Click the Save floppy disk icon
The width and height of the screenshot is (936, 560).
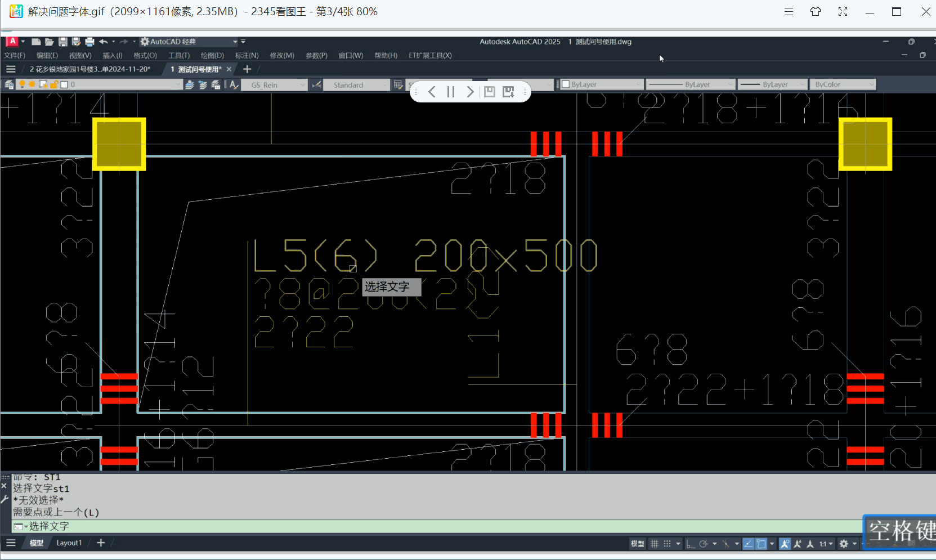tap(63, 42)
